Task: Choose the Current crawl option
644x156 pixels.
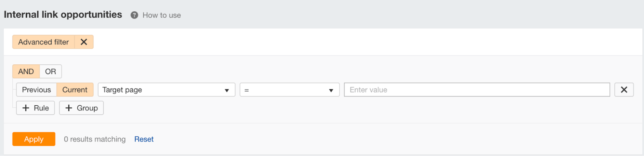Action: tap(75, 90)
